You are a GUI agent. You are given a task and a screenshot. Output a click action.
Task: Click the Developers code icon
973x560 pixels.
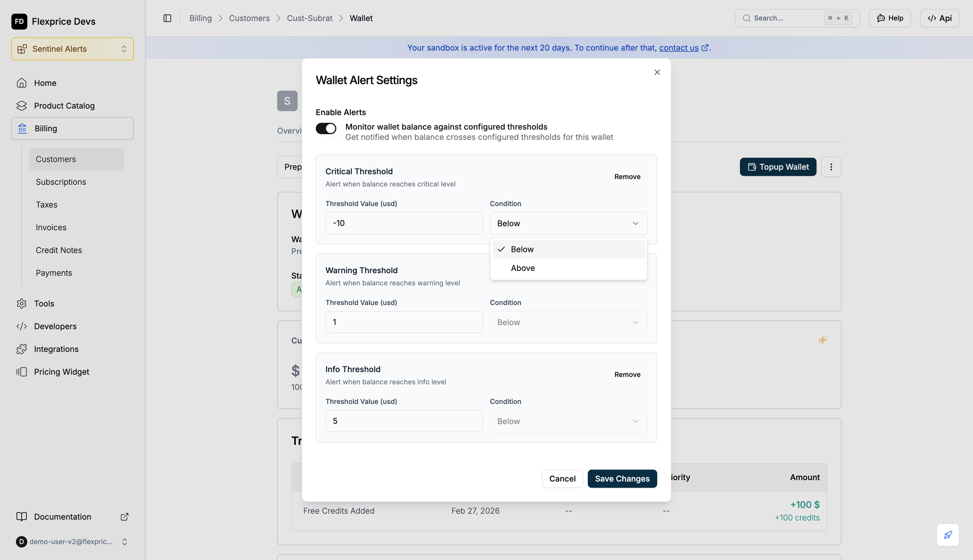[x=22, y=326]
